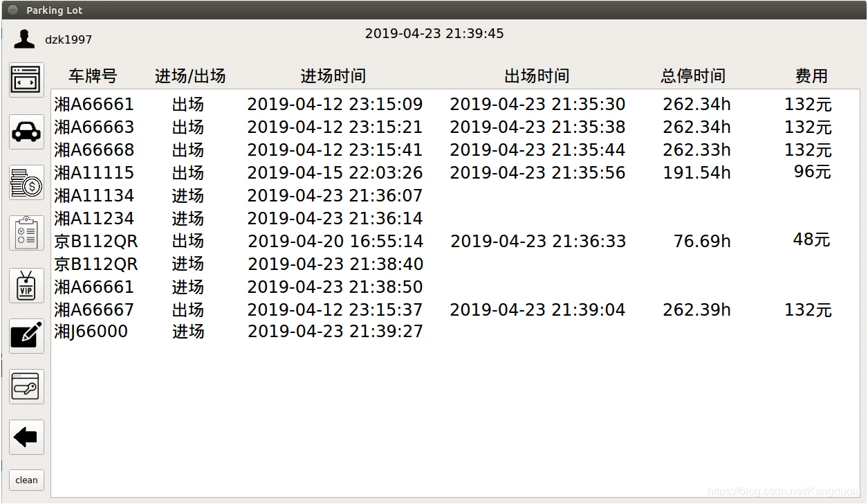
Task: Click the user avatar icon beside dzk1997
Action: (24, 39)
